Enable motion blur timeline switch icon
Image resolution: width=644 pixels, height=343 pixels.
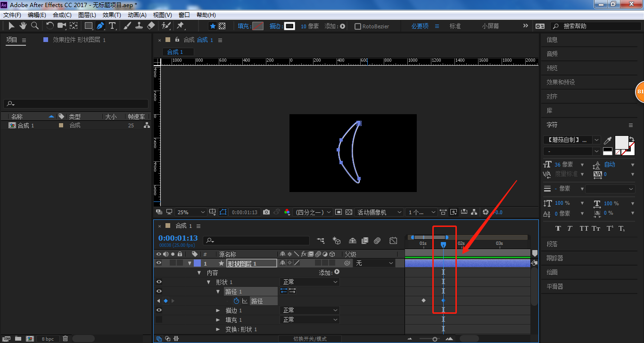click(377, 241)
